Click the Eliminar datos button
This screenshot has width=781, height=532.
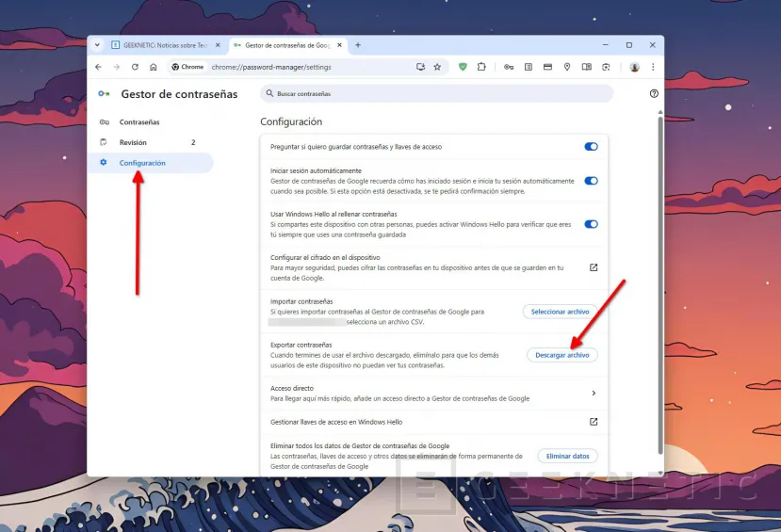[567, 456]
